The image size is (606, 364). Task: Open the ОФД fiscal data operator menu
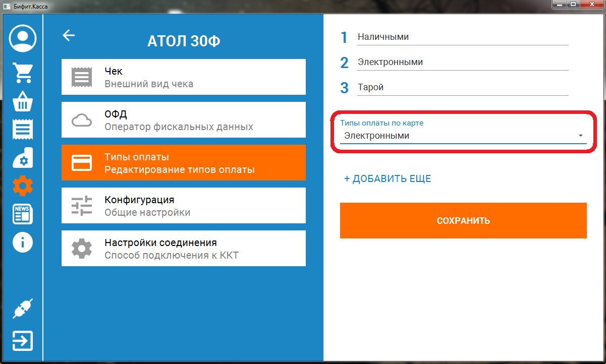click(x=184, y=120)
